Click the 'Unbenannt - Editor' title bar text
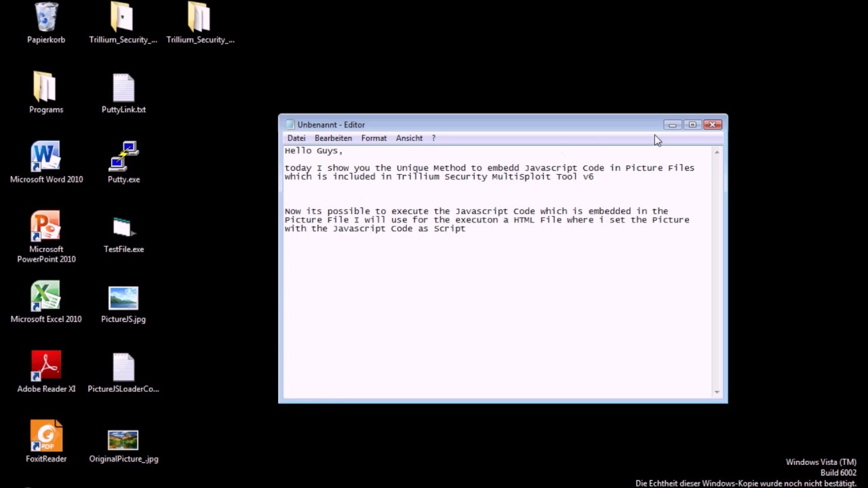Screen dimensions: 868x488 (x=331, y=125)
